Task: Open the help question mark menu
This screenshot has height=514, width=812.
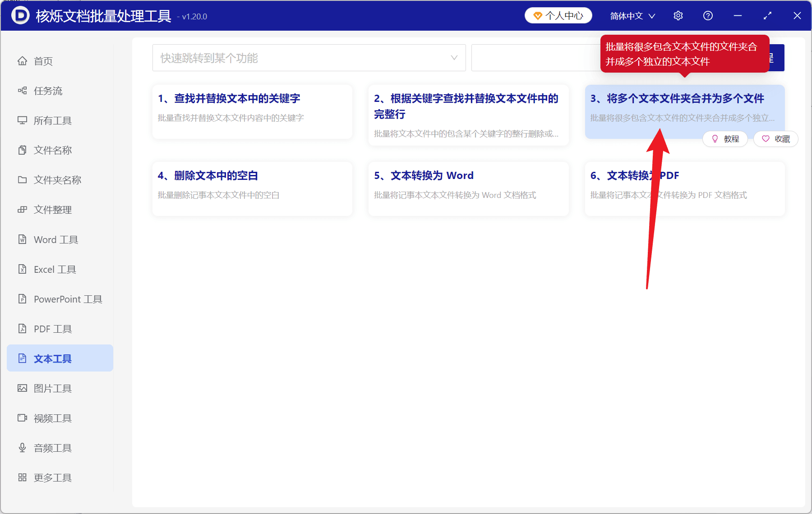Action: point(707,15)
